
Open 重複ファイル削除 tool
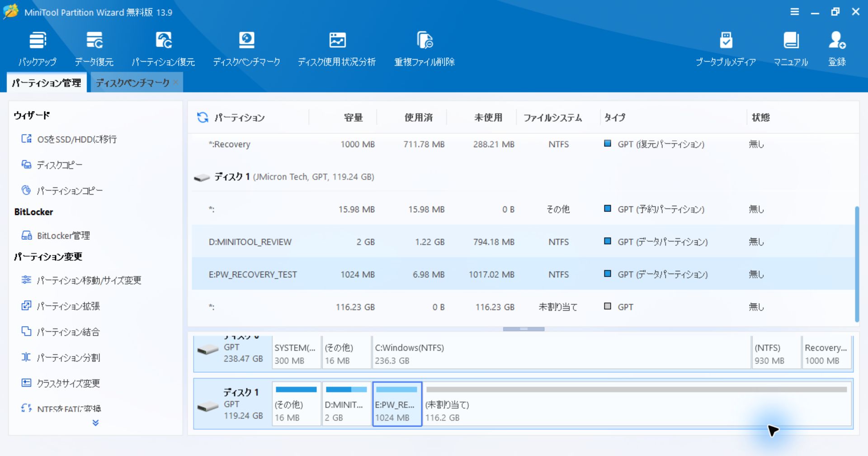(x=425, y=49)
